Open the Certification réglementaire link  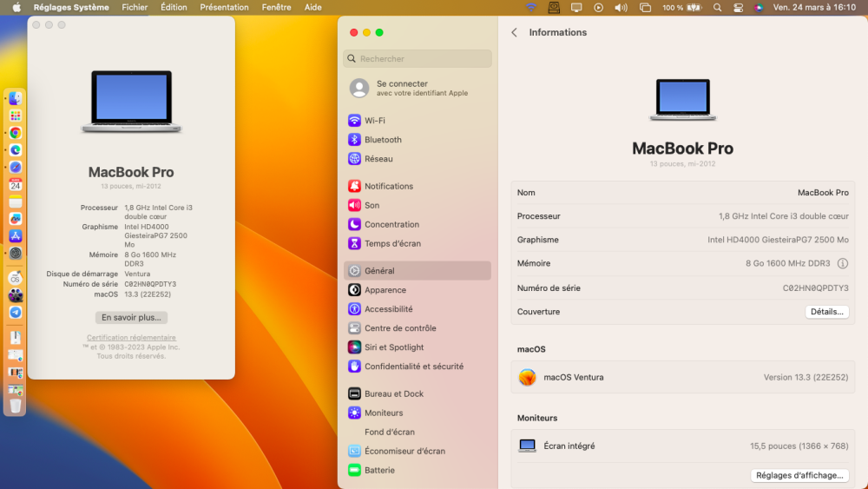click(x=131, y=337)
